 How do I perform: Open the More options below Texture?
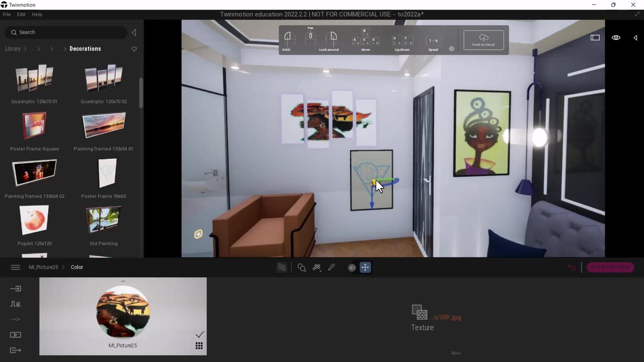click(x=455, y=352)
